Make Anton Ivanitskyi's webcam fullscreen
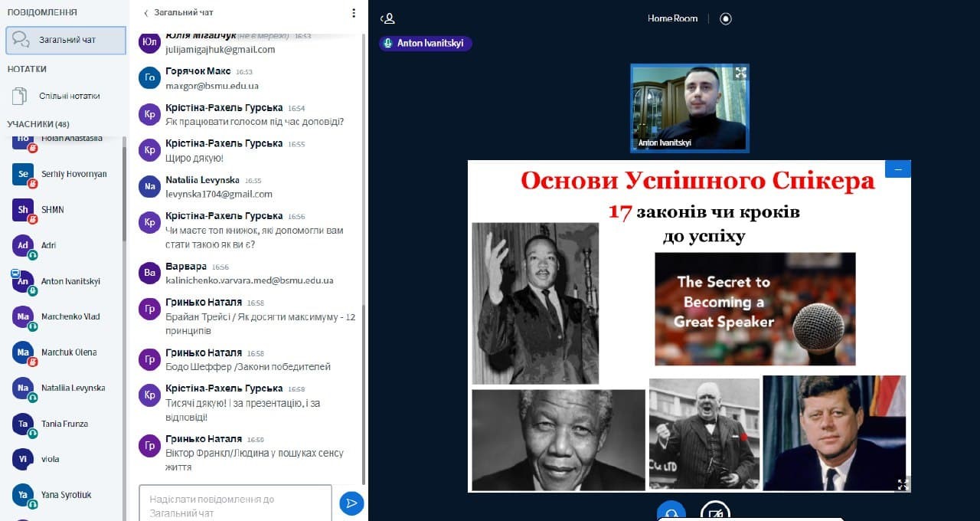 740,73
